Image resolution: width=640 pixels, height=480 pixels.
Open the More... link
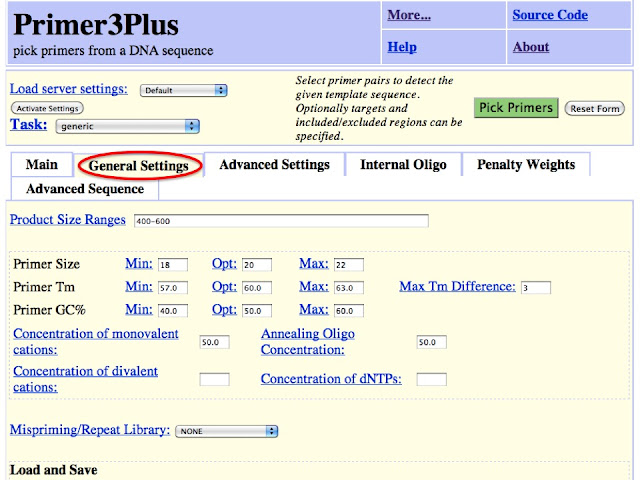point(409,15)
